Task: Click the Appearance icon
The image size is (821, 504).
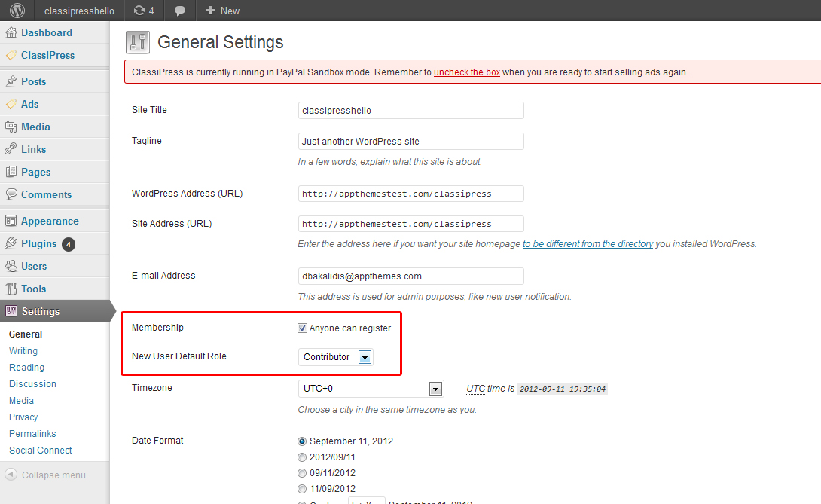Action: [x=11, y=221]
